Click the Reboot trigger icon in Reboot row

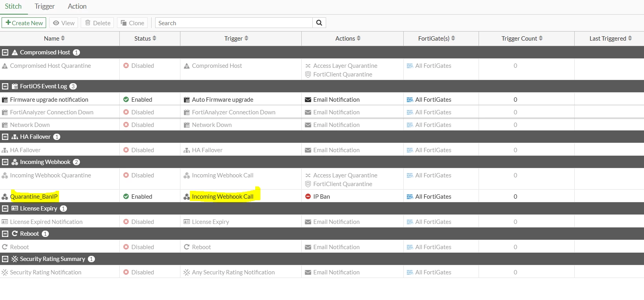tap(187, 247)
